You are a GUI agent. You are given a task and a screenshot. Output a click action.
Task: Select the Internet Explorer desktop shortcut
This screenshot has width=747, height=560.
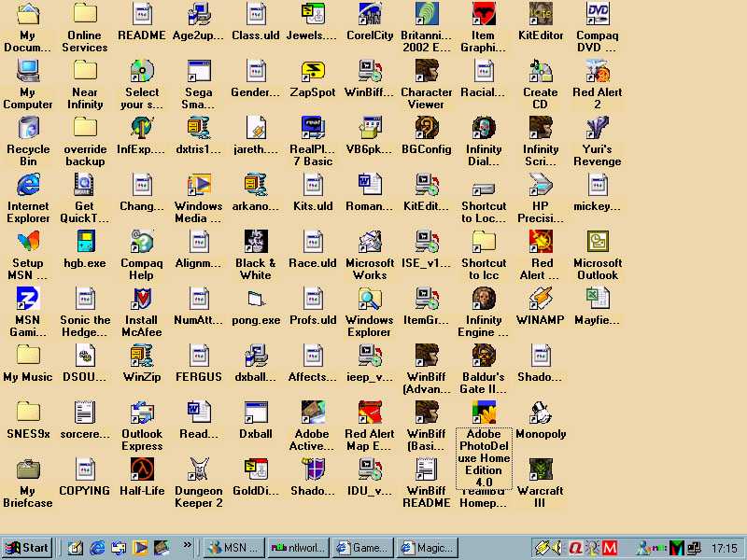pos(28,185)
